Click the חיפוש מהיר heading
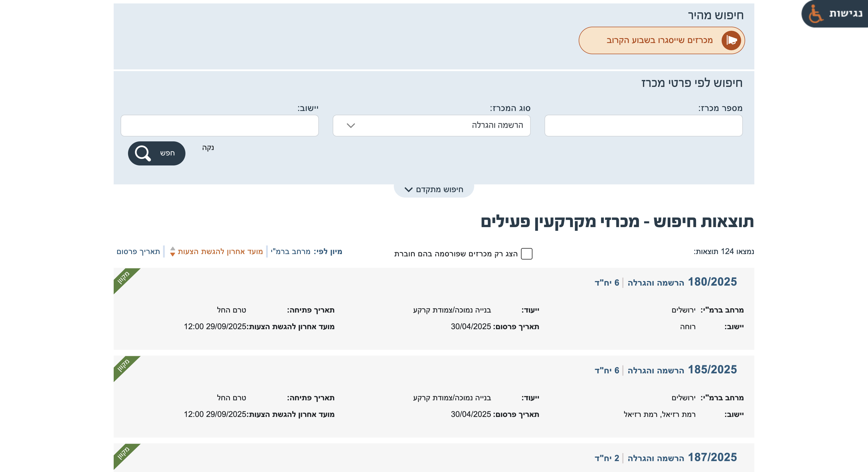 point(716,15)
